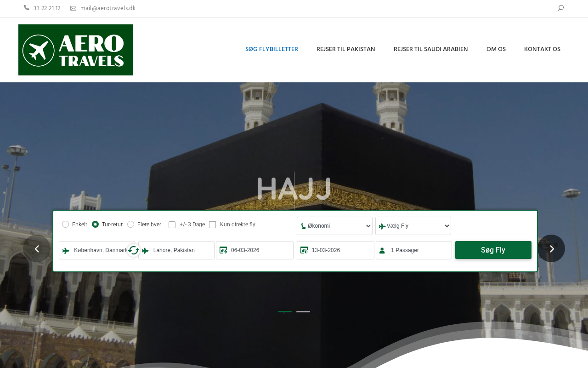Click the return date calendar icon
This screenshot has height=368, width=588.
point(304,250)
